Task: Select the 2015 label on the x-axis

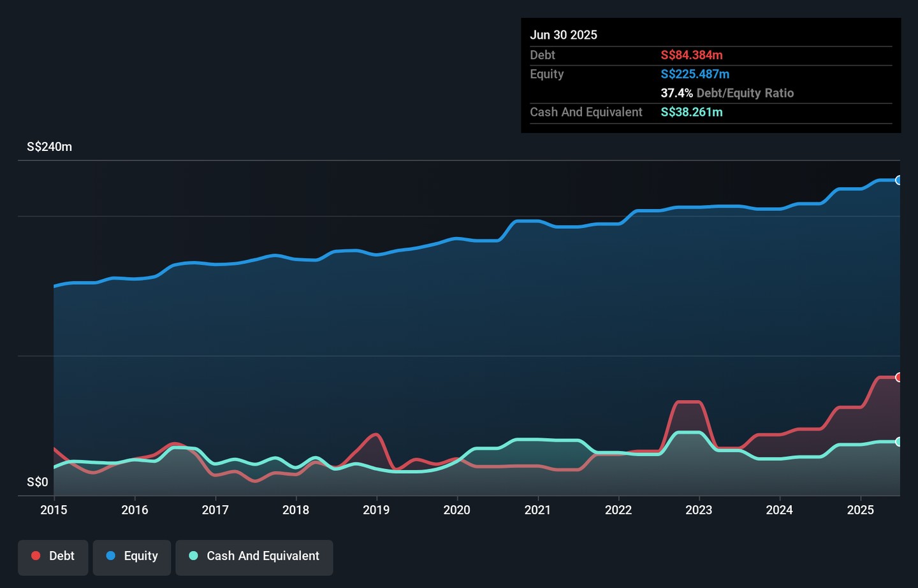Action: pos(54,510)
